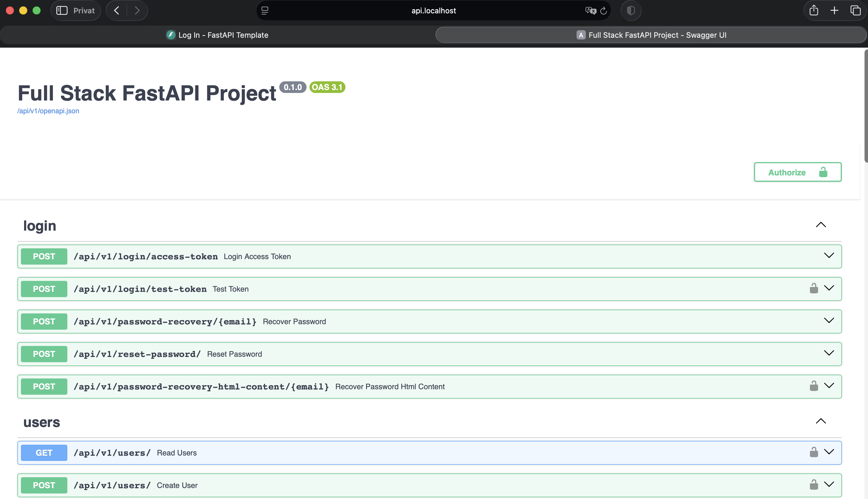The width and height of the screenshot is (868, 499).
Task: Click POST badge for reset-password
Action: [x=44, y=354]
